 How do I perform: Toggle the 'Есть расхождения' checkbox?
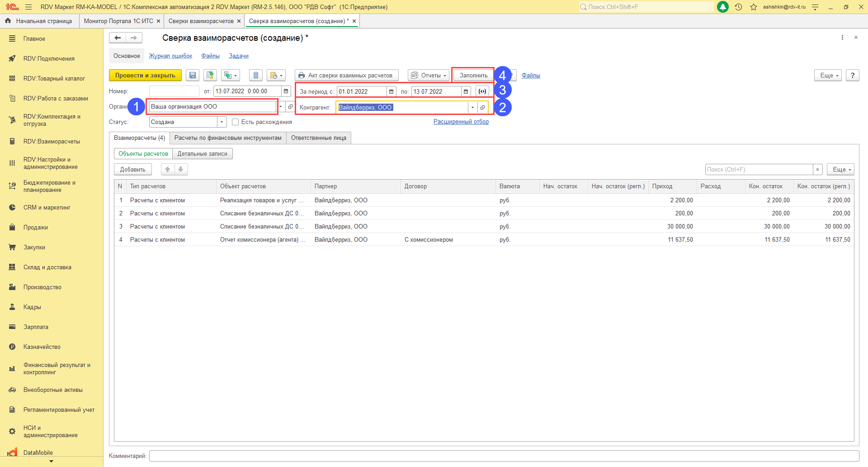(x=235, y=122)
